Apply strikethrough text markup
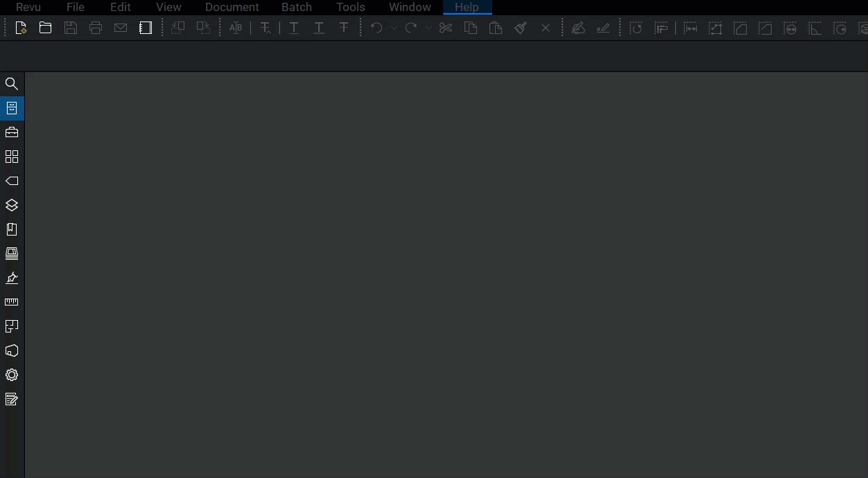 [344, 28]
